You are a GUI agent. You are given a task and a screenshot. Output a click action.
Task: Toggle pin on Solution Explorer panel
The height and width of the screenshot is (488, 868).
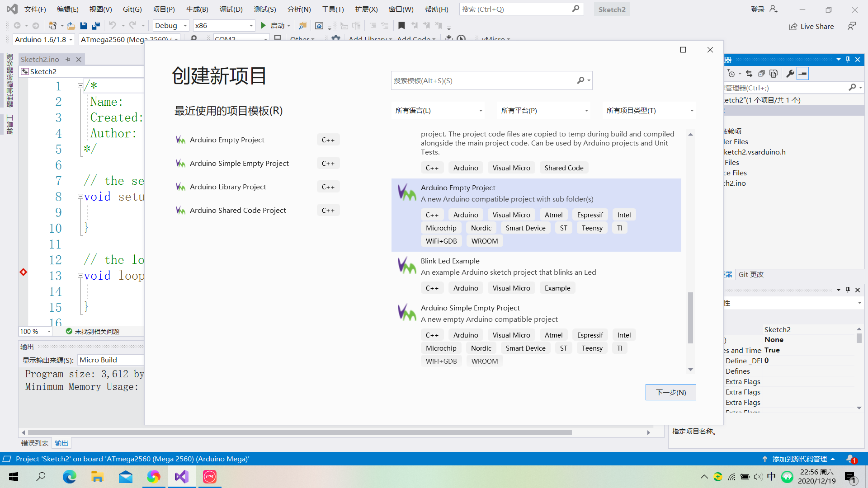[848, 60]
